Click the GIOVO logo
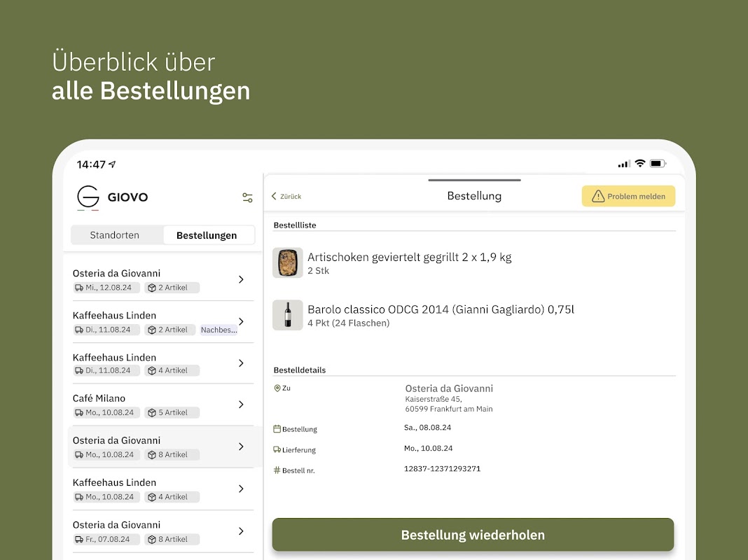 pos(112,197)
